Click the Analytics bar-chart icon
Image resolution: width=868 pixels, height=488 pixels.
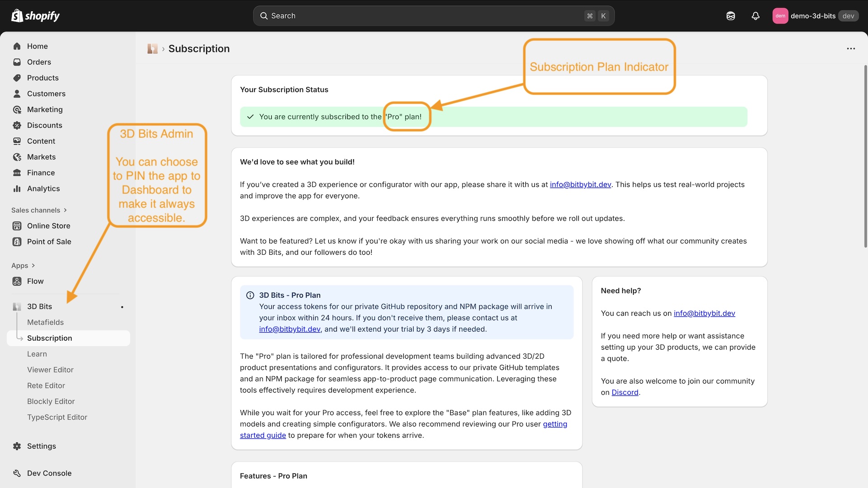[x=17, y=188]
